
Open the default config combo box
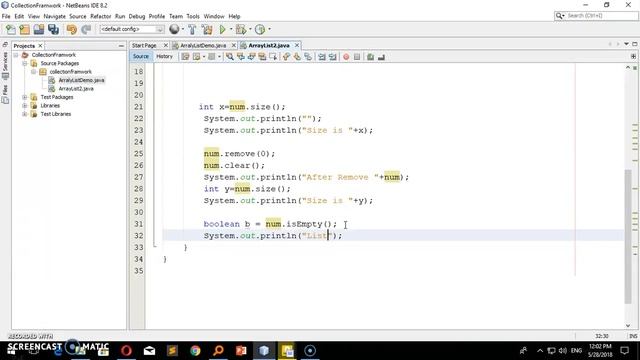point(132,29)
